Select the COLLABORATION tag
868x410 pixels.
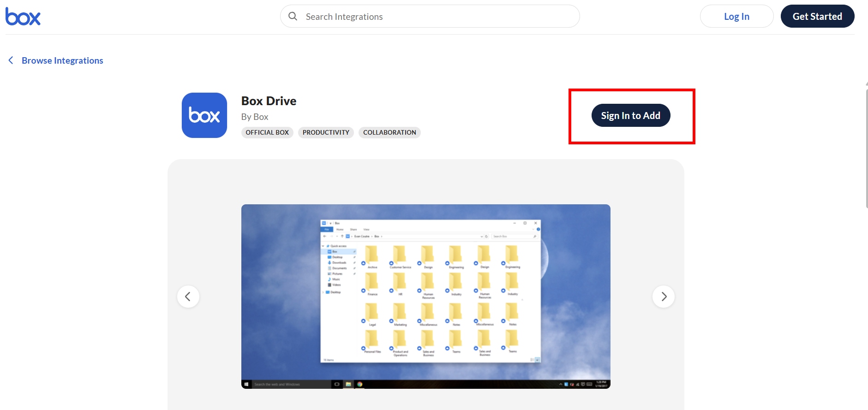pos(389,132)
